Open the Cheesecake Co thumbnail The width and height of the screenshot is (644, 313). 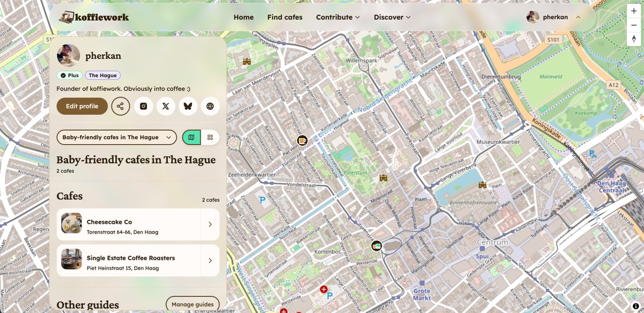click(x=71, y=223)
